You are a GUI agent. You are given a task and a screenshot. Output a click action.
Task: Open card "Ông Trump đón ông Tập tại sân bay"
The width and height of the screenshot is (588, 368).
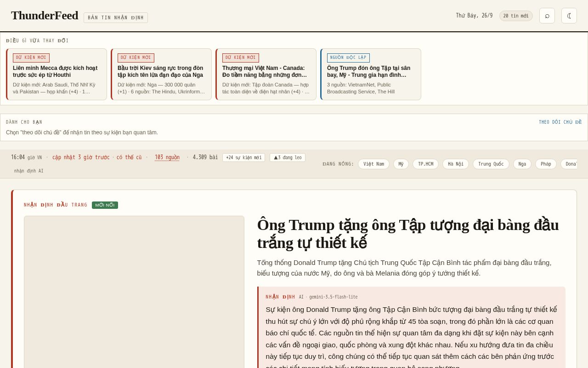tap(371, 75)
